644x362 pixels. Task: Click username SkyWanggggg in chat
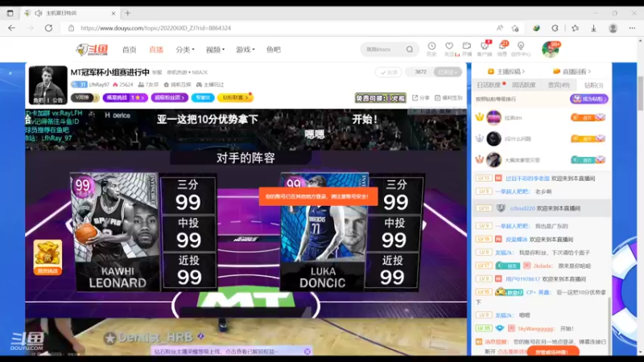point(535,328)
